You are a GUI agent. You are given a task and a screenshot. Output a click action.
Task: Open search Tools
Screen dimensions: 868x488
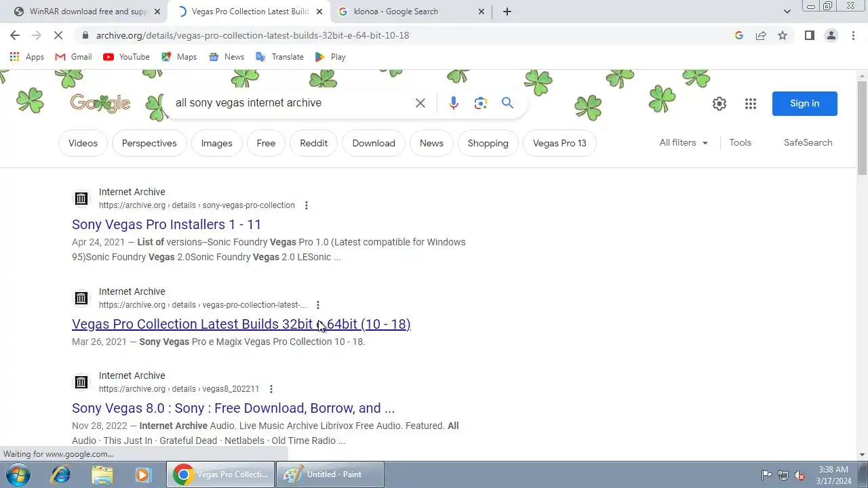tap(740, 143)
